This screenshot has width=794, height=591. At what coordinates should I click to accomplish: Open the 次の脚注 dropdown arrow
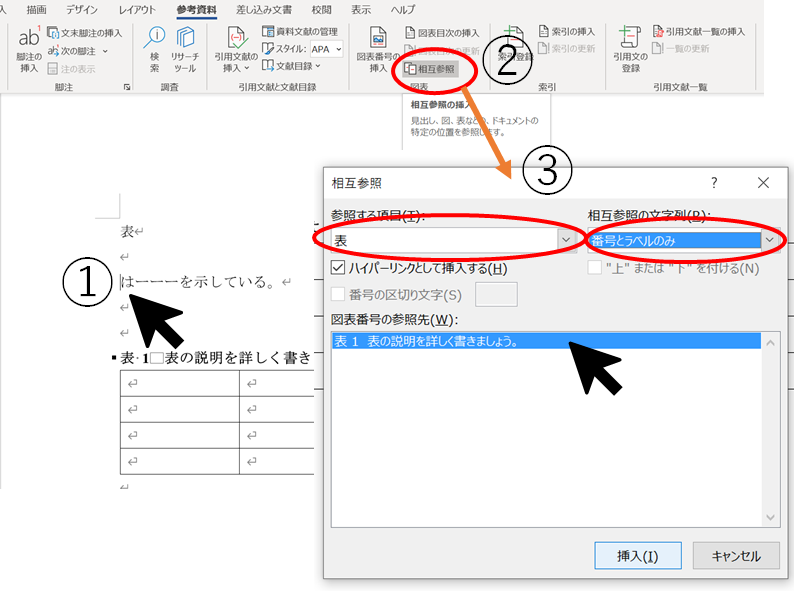[x=105, y=51]
